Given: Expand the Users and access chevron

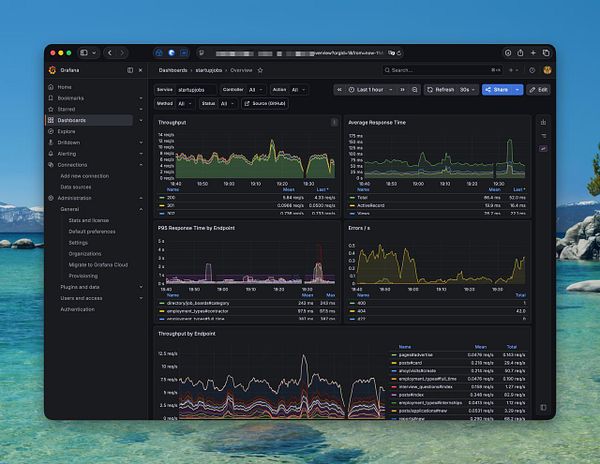Looking at the screenshot, I should [x=141, y=298].
